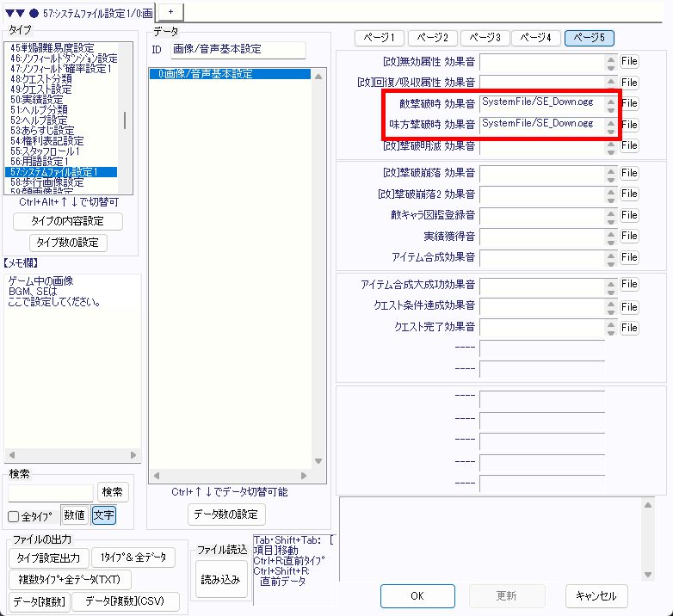Image resolution: width=673 pixels, height=616 pixels.
Task: Open File picker for クエスト完了効果音
Action: [x=629, y=328]
